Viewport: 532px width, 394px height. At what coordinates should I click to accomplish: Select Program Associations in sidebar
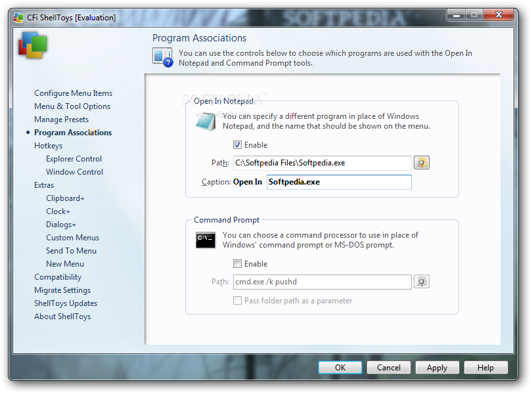pyautogui.click(x=73, y=133)
